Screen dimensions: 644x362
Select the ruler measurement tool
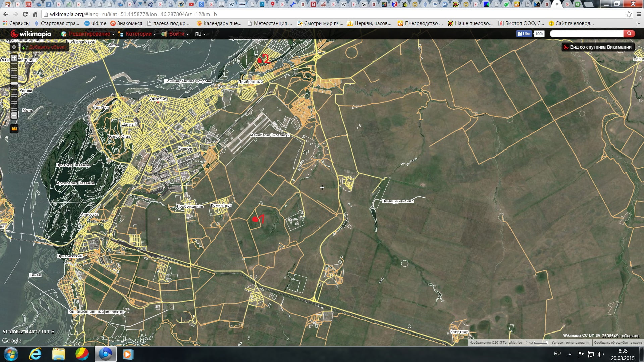(x=14, y=129)
